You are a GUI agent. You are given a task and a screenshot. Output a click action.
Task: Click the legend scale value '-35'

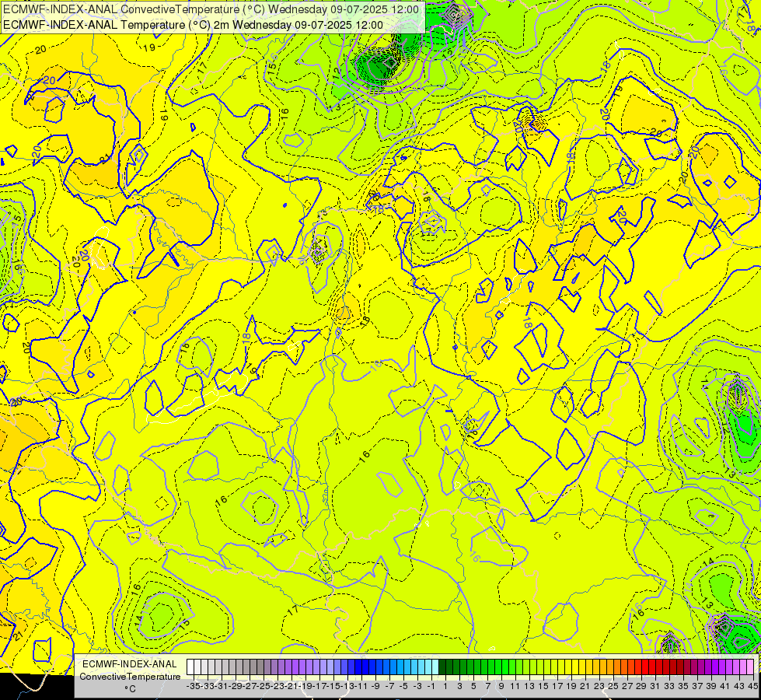click(x=193, y=686)
